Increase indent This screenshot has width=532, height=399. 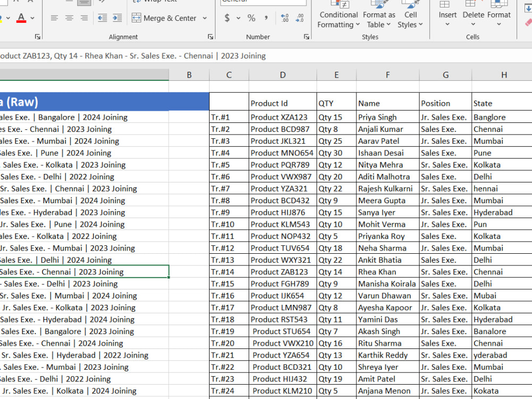click(118, 18)
